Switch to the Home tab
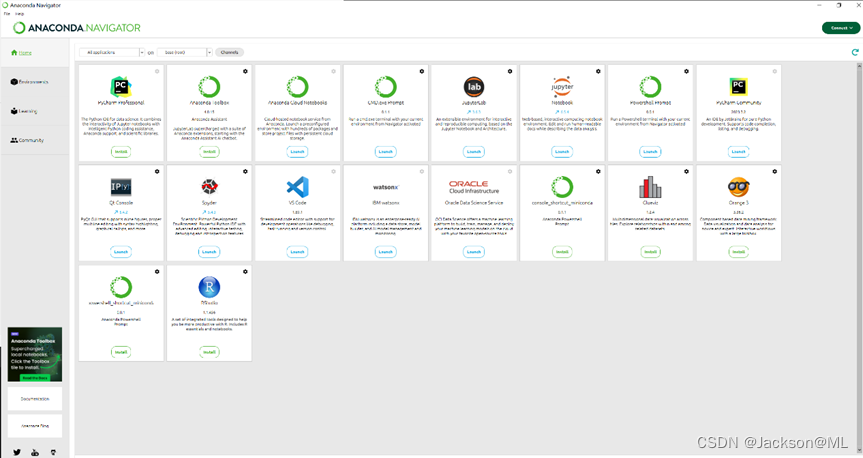This screenshot has height=458, width=863. 34,53
